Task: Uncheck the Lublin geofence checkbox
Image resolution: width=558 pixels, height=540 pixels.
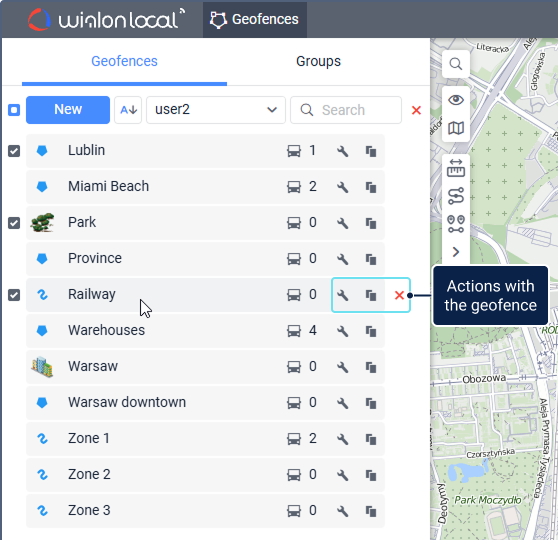Action: click(x=14, y=151)
